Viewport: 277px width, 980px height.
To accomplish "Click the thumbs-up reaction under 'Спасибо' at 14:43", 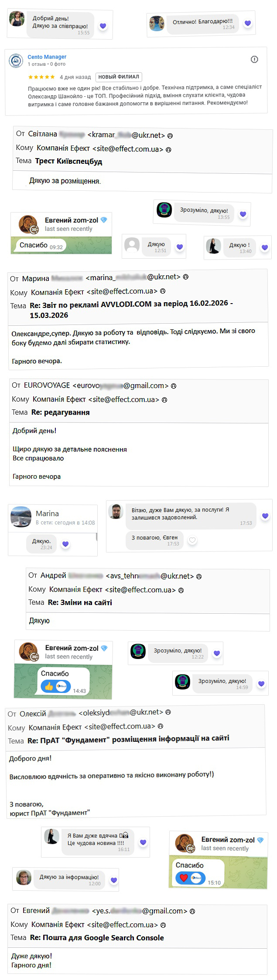I will tap(49, 686).
